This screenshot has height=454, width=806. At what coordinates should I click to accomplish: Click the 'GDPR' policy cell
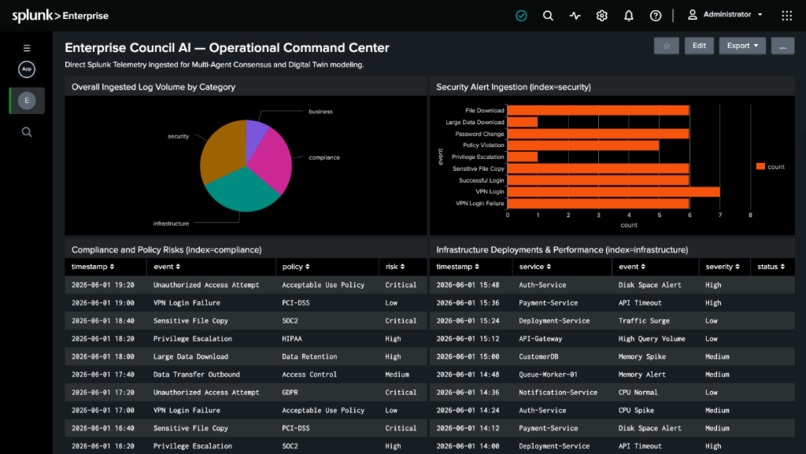[290, 392]
